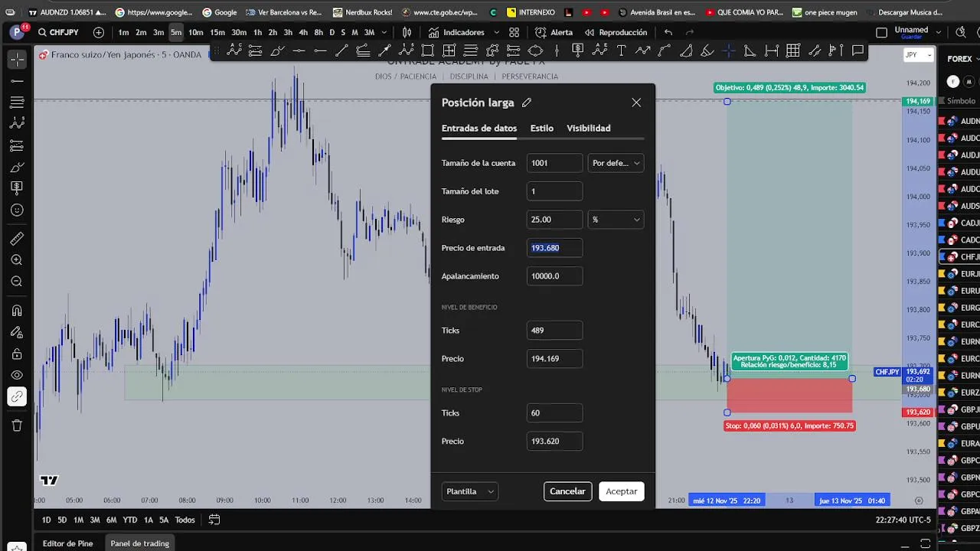
Task: Switch to the Nerdbux Rocks! browser tab
Action: [x=363, y=12]
